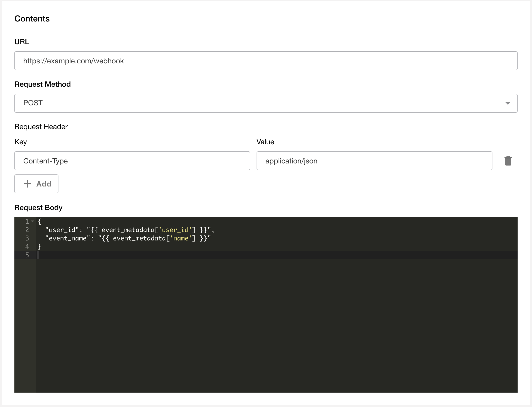Click line number 3 in the gutter
The width and height of the screenshot is (532, 407).
pos(27,238)
